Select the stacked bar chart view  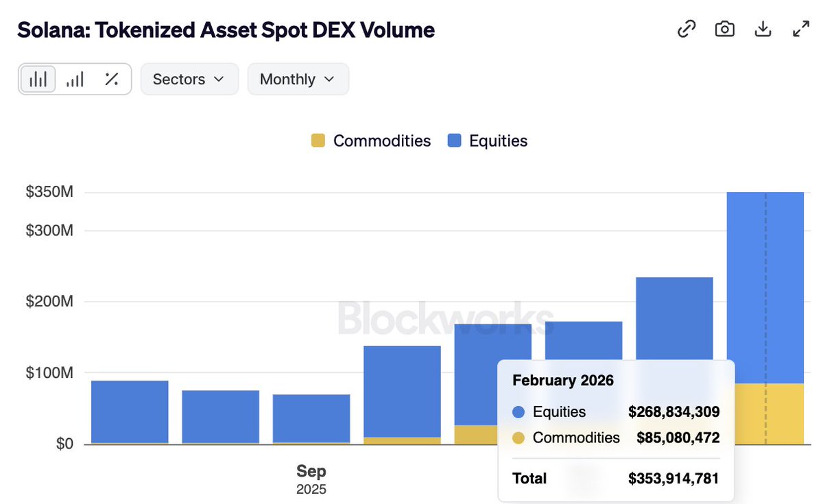pos(38,79)
